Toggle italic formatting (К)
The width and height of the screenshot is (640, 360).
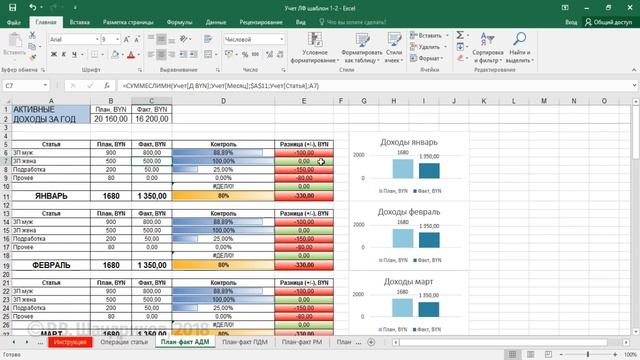64,54
